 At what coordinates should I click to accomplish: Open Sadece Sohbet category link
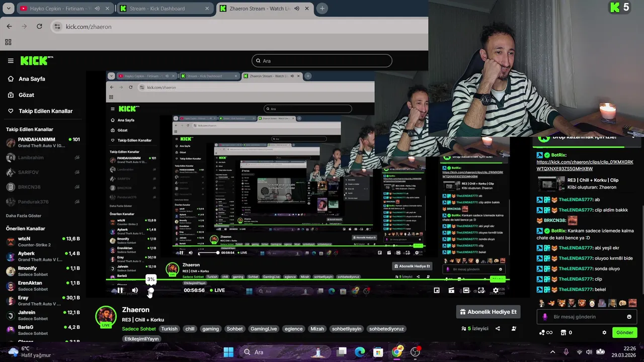tap(139, 329)
